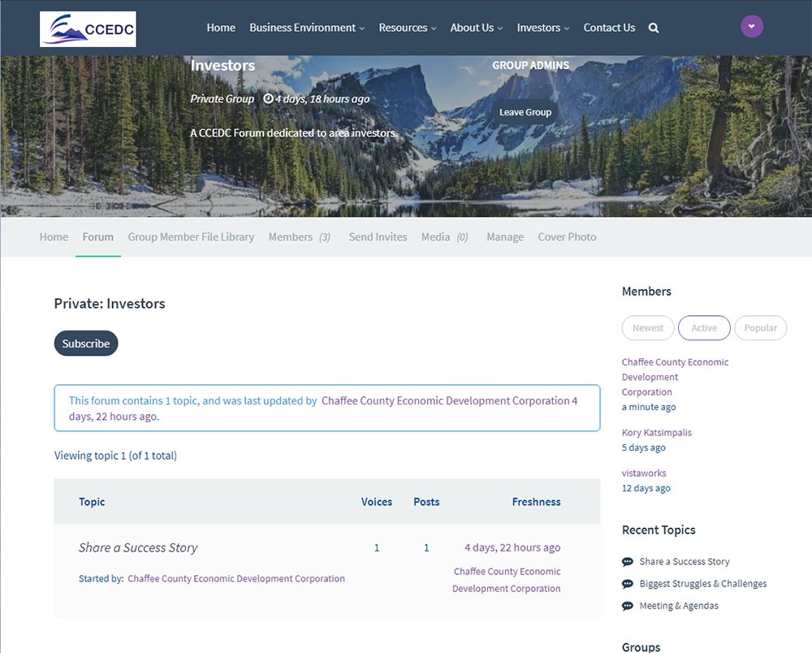Click the '12 days ago' activity text
The height and width of the screenshot is (653, 812).
(x=646, y=488)
